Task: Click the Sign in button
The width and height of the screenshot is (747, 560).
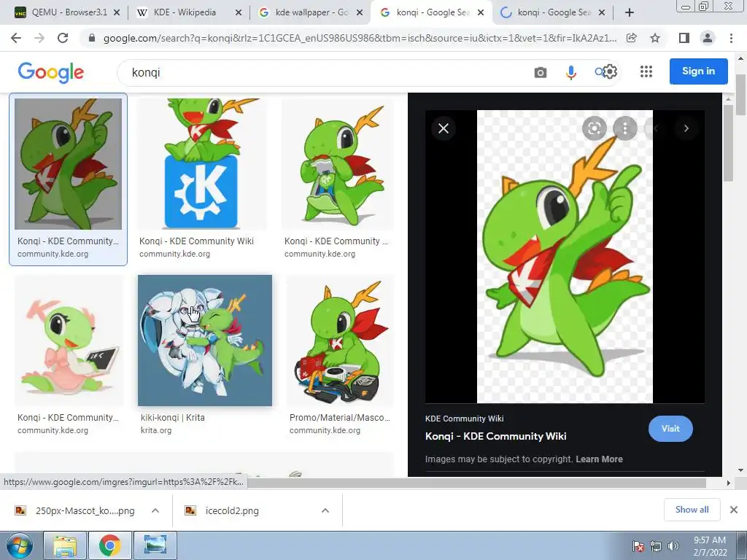Action: (x=698, y=71)
